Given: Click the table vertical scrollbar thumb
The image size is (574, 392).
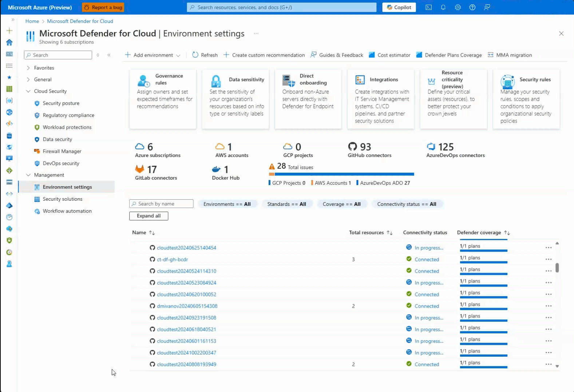Looking at the screenshot, I should [x=557, y=268].
